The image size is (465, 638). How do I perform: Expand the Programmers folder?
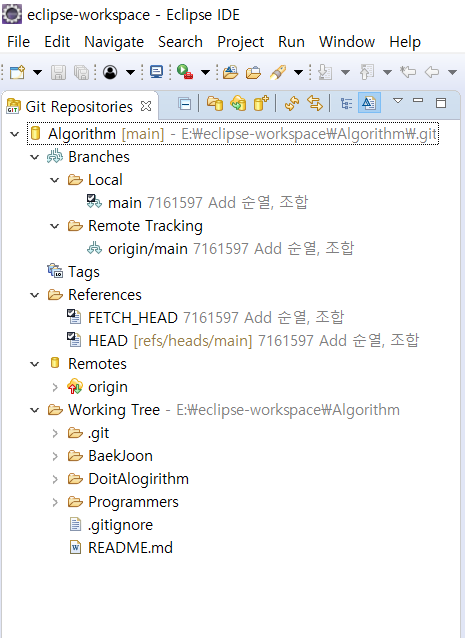point(55,502)
